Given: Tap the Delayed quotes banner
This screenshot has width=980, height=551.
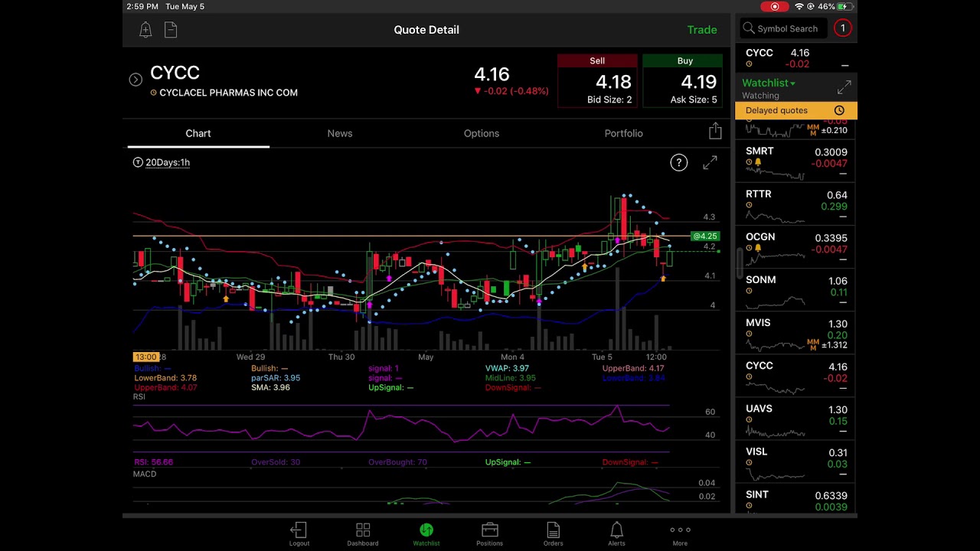Looking at the screenshot, I should (796, 110).
